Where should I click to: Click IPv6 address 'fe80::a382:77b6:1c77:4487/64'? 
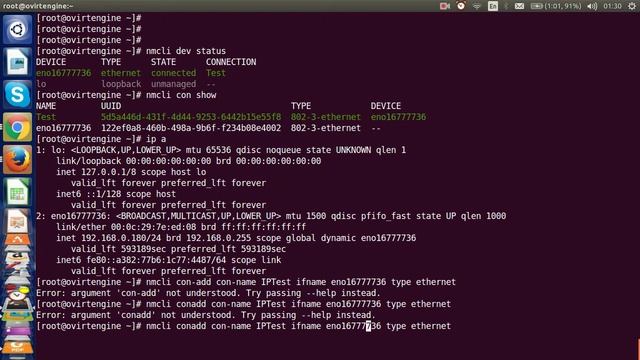coord(156,260)
